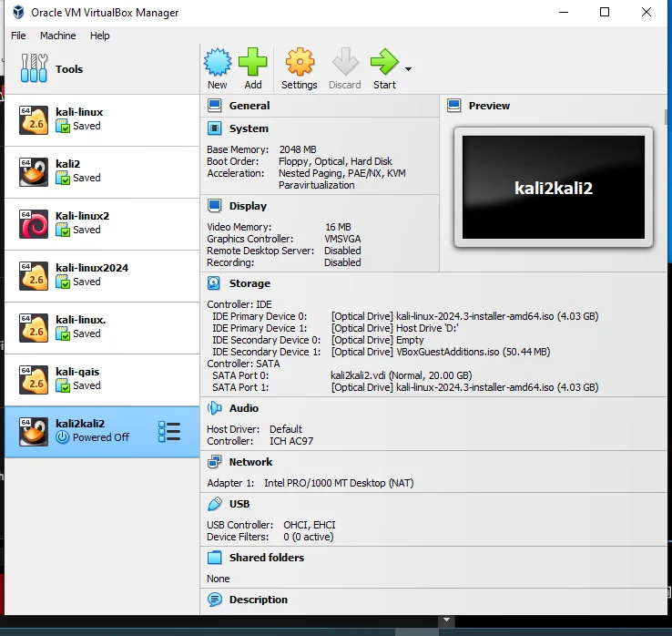Open the Machine menu

[x=58, y=36]
